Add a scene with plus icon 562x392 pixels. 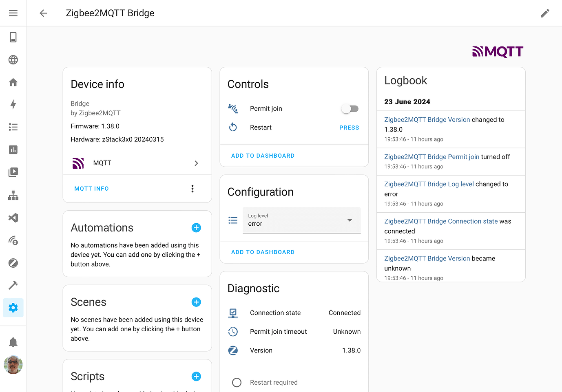click(x=196, y=302)
